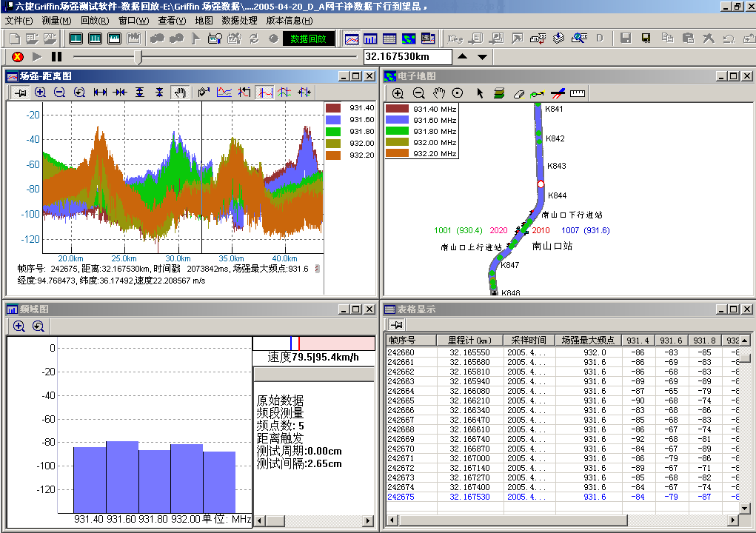Viewport: 756px width, 533px height.
Task: Click the curve style line-chart icon
Action: tap(224, 93)
